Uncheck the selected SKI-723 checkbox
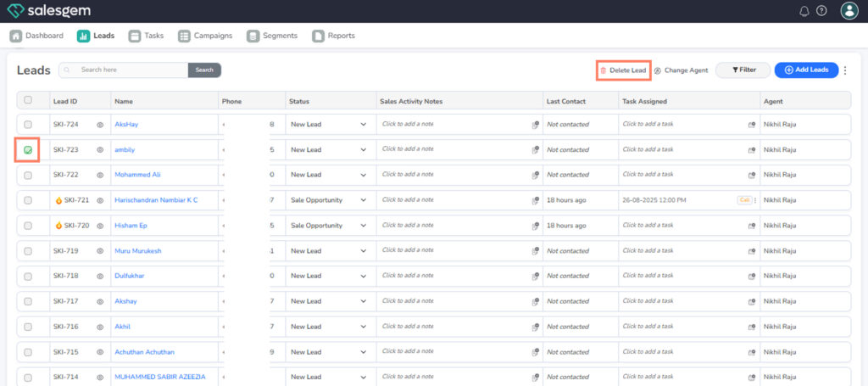The width and height of the screenshot is (868, 386). coord(28,150)
